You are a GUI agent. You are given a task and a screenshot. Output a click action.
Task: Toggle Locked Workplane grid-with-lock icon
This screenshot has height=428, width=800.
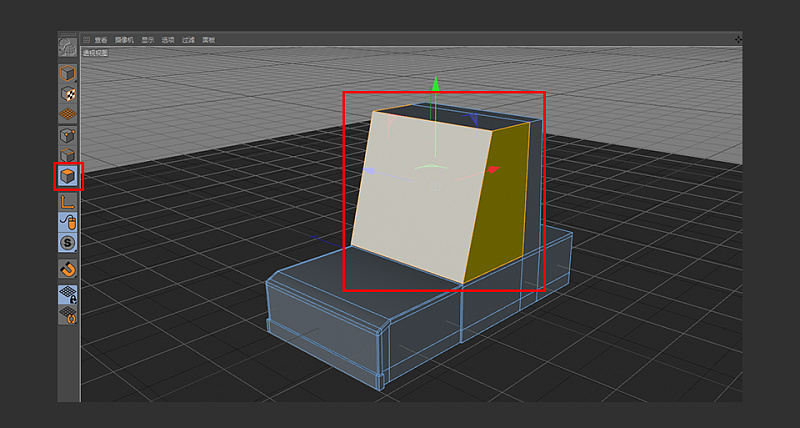tap(68, 295)
